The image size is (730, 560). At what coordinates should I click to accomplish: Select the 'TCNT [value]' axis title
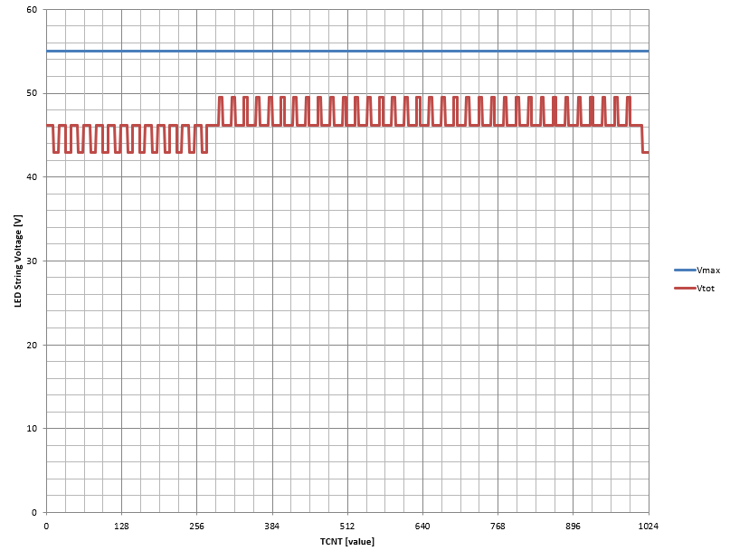(346, 542)
